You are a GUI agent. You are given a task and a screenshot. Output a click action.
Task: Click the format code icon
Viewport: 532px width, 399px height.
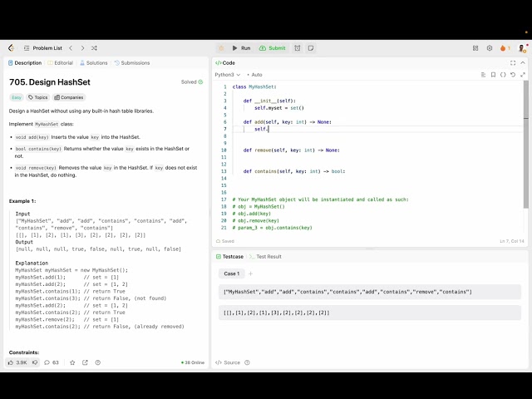(x=484, y=75)
